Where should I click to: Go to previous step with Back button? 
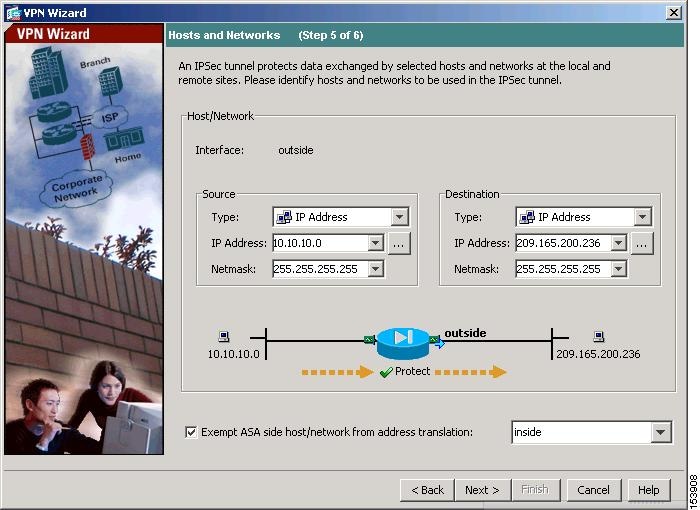pos(427,490)
